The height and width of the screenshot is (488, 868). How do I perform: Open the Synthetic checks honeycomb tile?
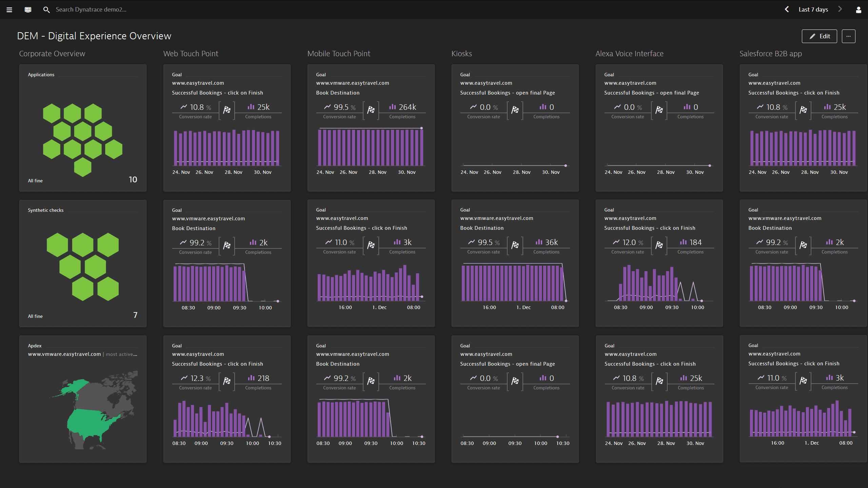tap(83, 263)
